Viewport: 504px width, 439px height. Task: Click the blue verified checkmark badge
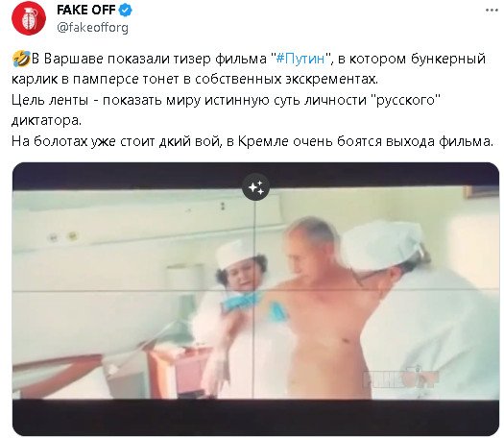(x=126, y=11)
